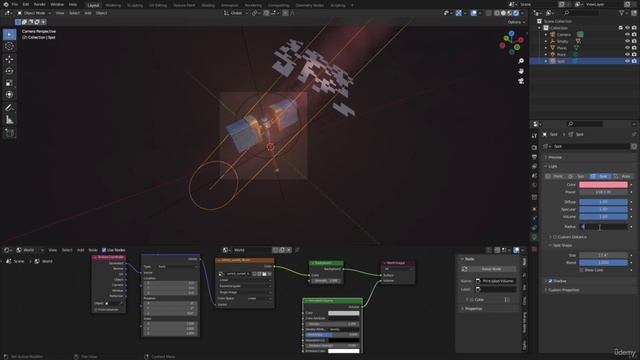This screenshot has width=640, height=360.
Task: Click the Spot light type button
Action: 600,176
